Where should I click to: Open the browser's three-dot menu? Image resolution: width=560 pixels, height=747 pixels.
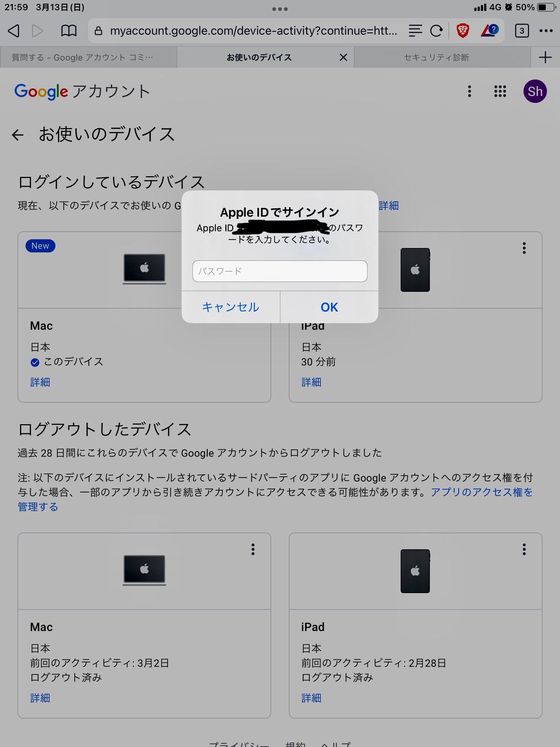point(546,31)
